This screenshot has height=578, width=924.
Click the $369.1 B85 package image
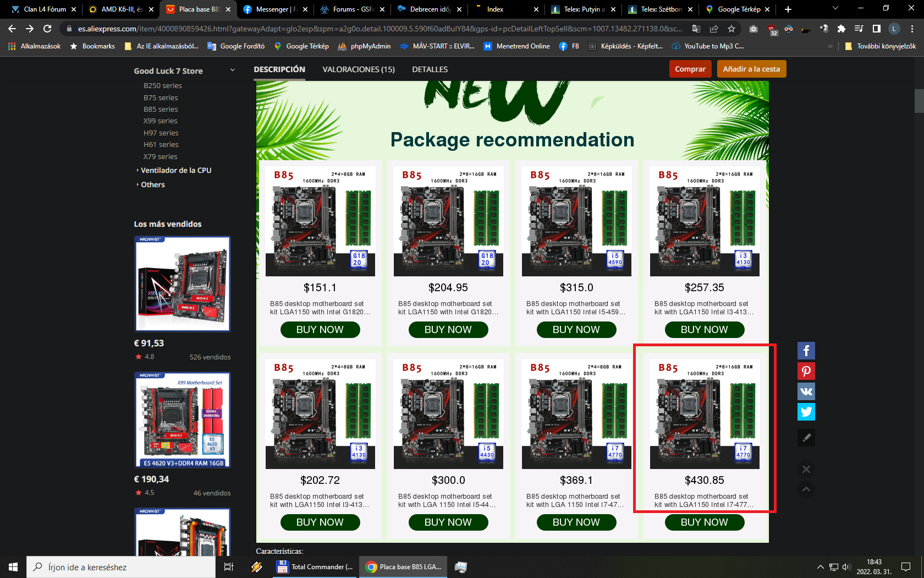click(576, 414)
